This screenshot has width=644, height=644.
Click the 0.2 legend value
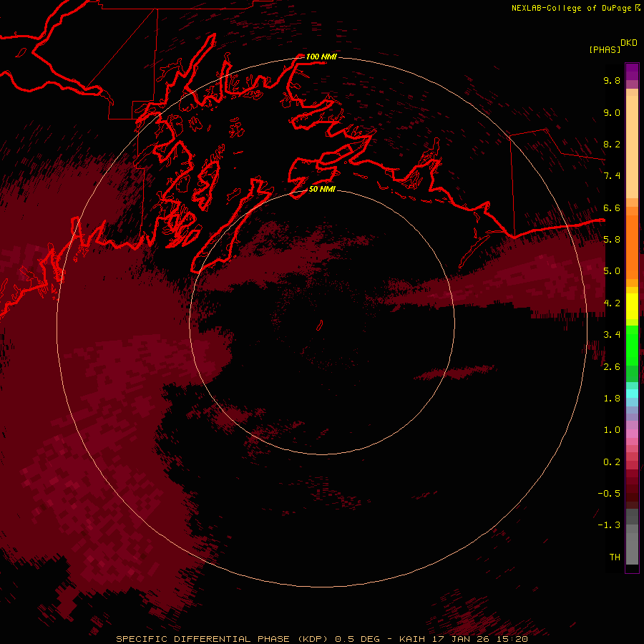pyautogui.click(x=612, y=462)
